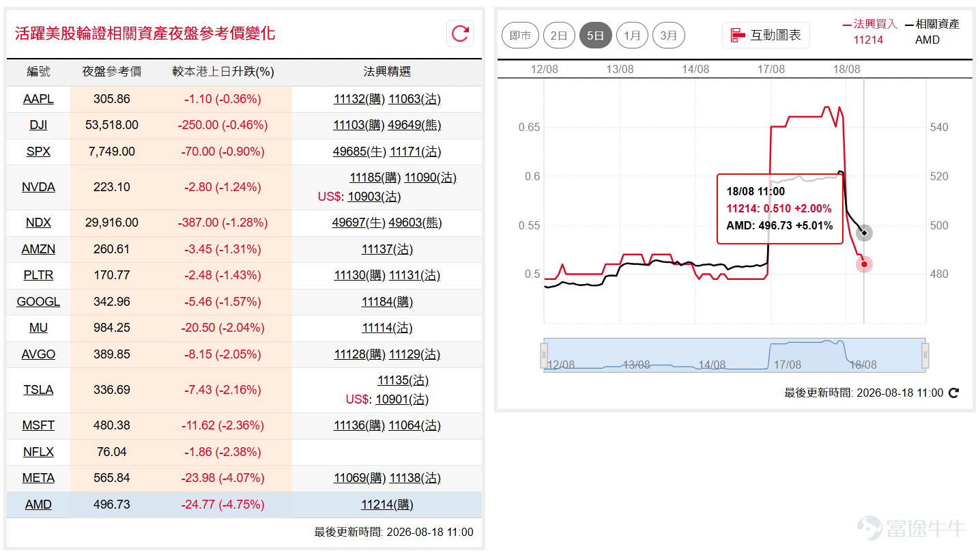The height and width of the screenshot is (553, 980).
Task: Click the 較本港上日升跌(%) column header
Action: coord(222,72)
